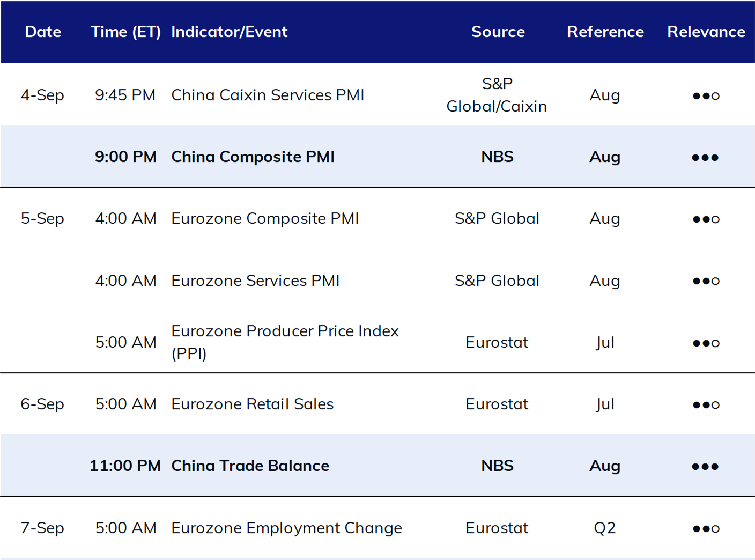Image resolution: width=755 pixels, height=560 pixels.
Task: Click the 5-Sep date cell
Action: tap(42, 218)
